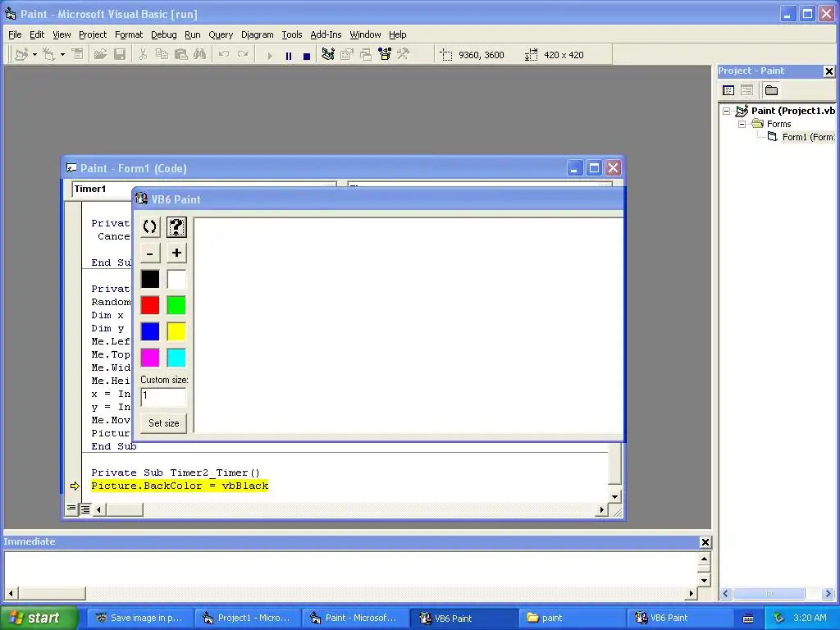This screenshot has width=840, height=630.
Task: Click the Redo toolbar icon
Action: 243,55
